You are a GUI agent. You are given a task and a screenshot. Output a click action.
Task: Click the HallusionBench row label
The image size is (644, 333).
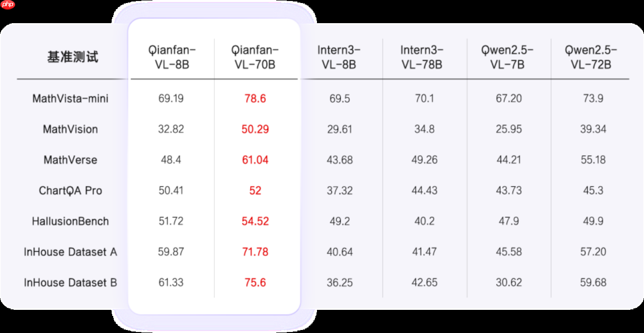pyautogui.click(x=70, y=221)
